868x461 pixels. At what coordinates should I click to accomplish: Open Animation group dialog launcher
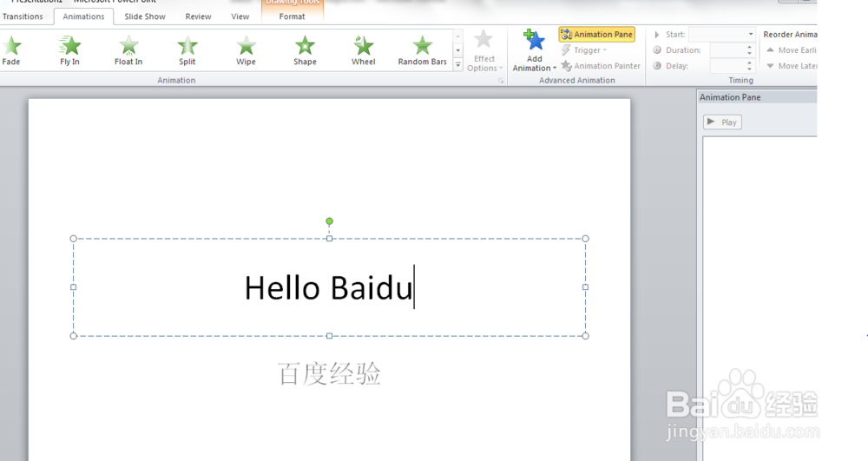click(501, 81)
